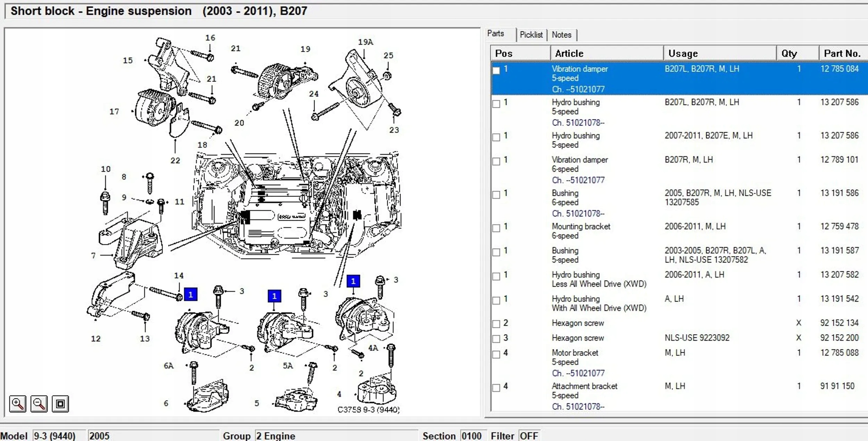The height and width of the screenshot is (441, 868).
Task: Click the fit-to-window diagram icon
Action: pyautogui.click(x=60, y=404)
